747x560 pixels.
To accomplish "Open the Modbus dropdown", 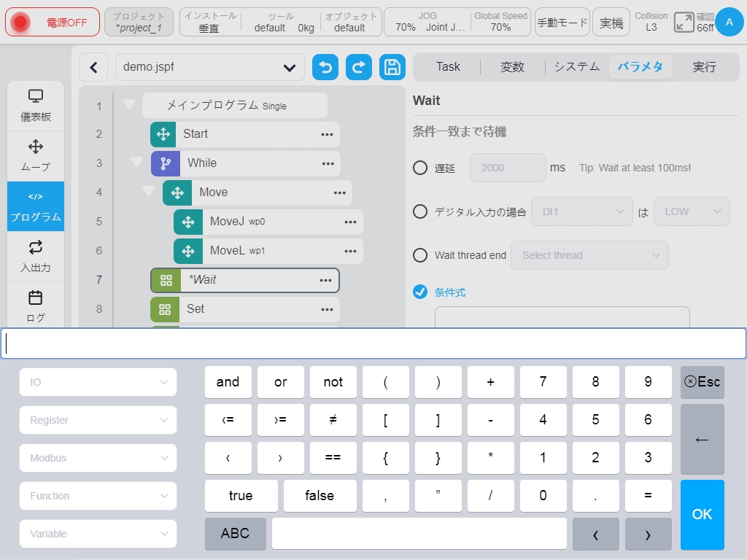I will 98,458.
